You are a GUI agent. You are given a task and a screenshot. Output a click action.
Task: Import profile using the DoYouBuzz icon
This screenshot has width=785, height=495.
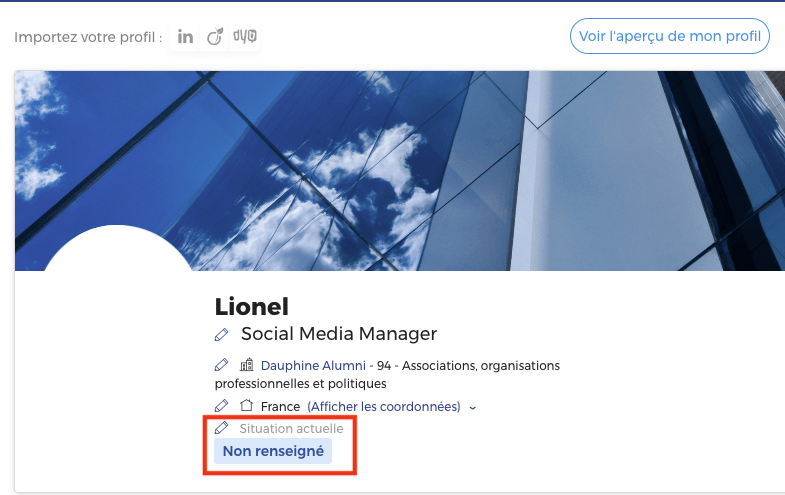245,37
